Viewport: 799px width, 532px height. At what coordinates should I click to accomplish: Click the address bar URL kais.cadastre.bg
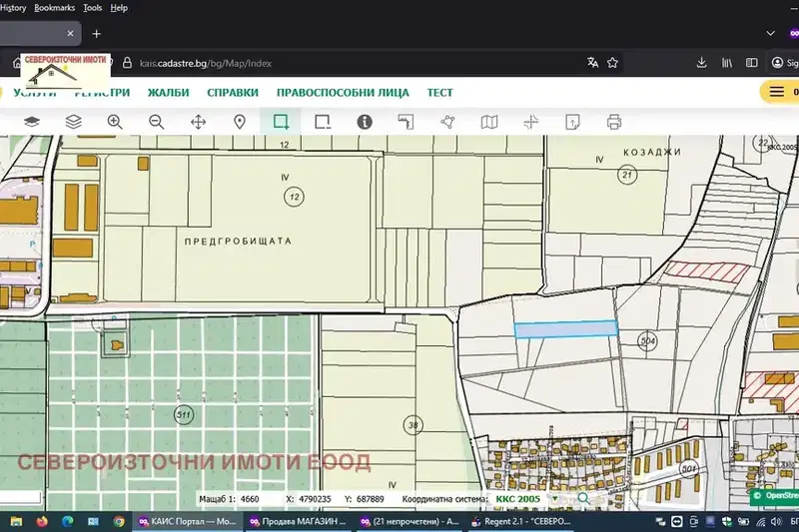click(x=206, y=63)
